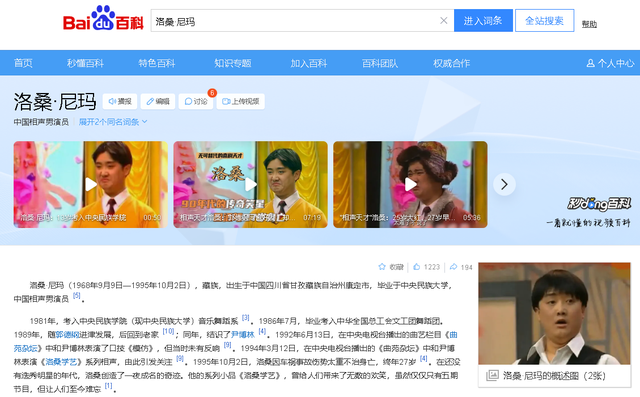The image size is (640, 397).
Task: Click the 秒懂百科 logo on right
Action: 599,203
